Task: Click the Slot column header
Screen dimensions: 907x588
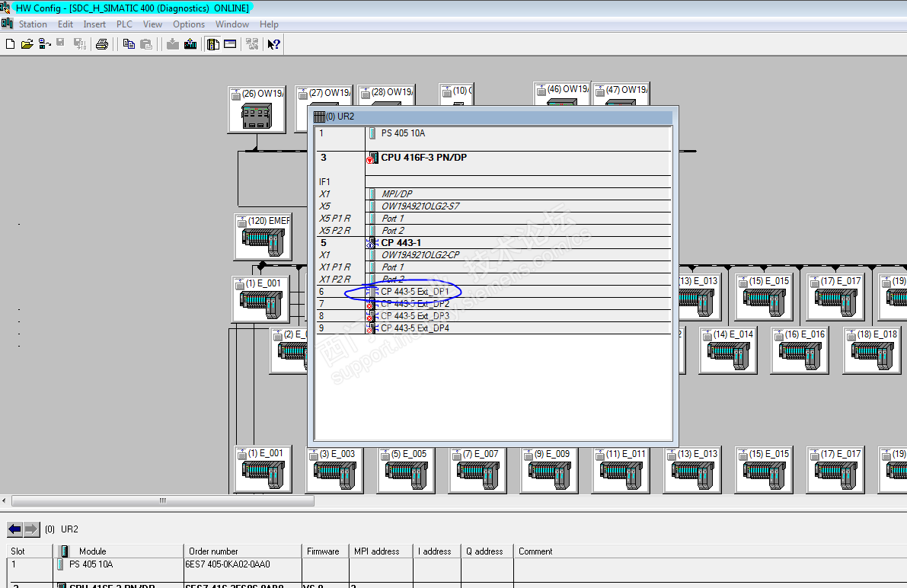Action: (x=30, y=551)
